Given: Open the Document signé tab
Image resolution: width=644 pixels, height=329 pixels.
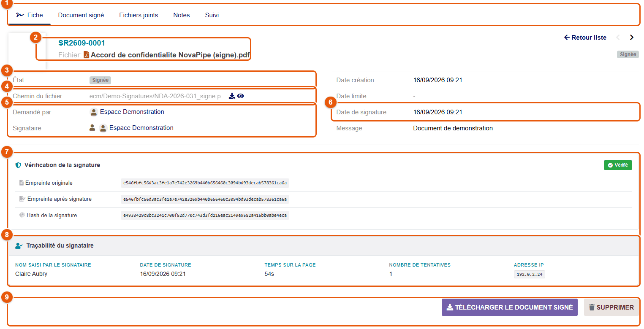Looking at the screenshot, I should coord(81,15).
